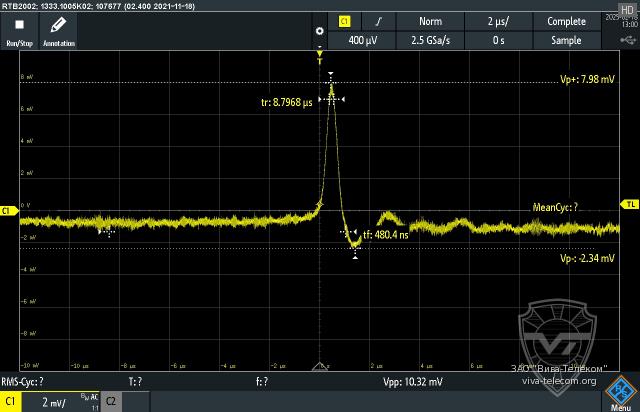Select the MeanCyc: ? label

pos(555,207)
